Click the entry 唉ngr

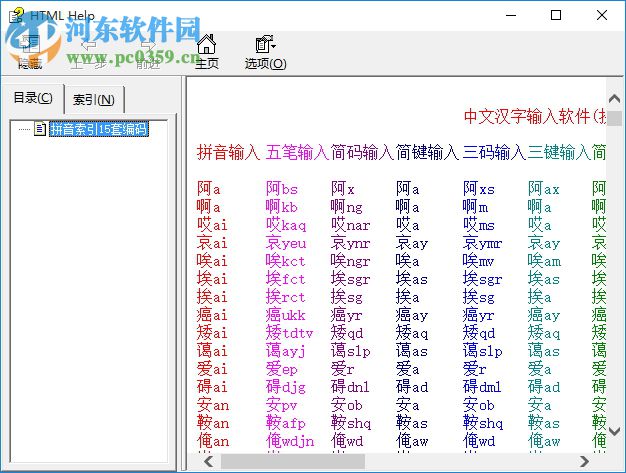pyautogui.click(x=351, y=261)
